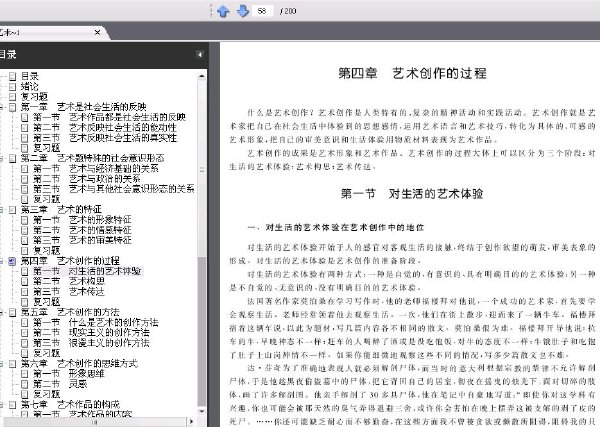Image resolution: width=600 pixels, height=427 pixels.
Task: Select 第一章 艺术是社会生活的反映
Action: 83,107
